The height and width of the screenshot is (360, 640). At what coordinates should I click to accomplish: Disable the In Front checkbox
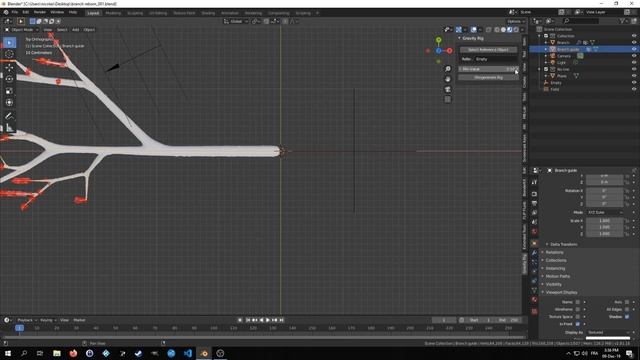(x=578, y=324)
